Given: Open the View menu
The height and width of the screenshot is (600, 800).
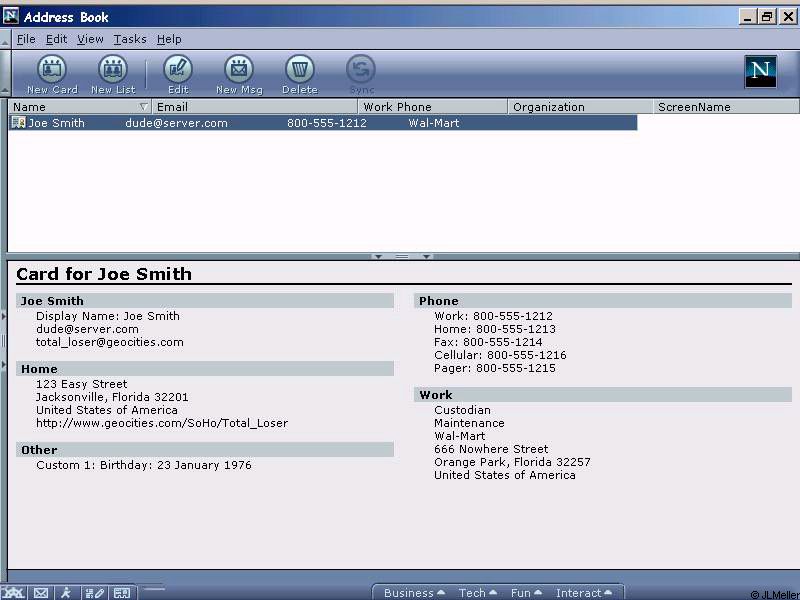Looking at the screenshot, I should pos(90,39).
